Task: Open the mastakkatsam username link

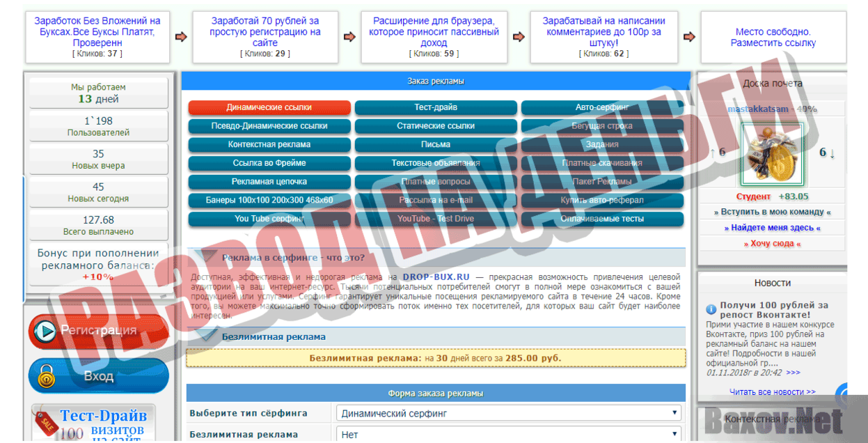Action: (x=757, y=109)
